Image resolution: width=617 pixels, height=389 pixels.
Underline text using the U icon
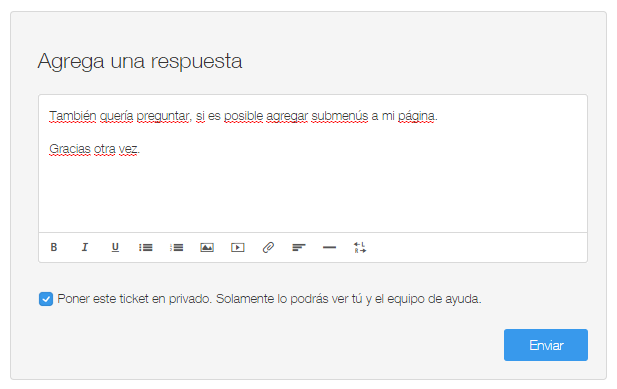(x=115, y=247)
